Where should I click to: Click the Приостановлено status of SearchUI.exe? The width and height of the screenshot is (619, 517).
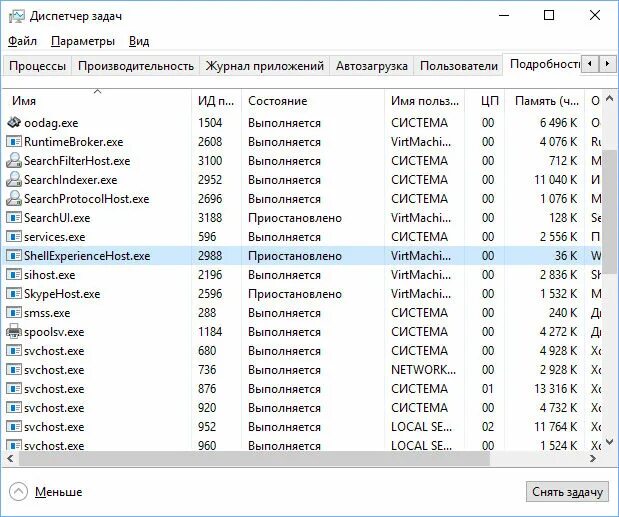click(x=295, y=218)
